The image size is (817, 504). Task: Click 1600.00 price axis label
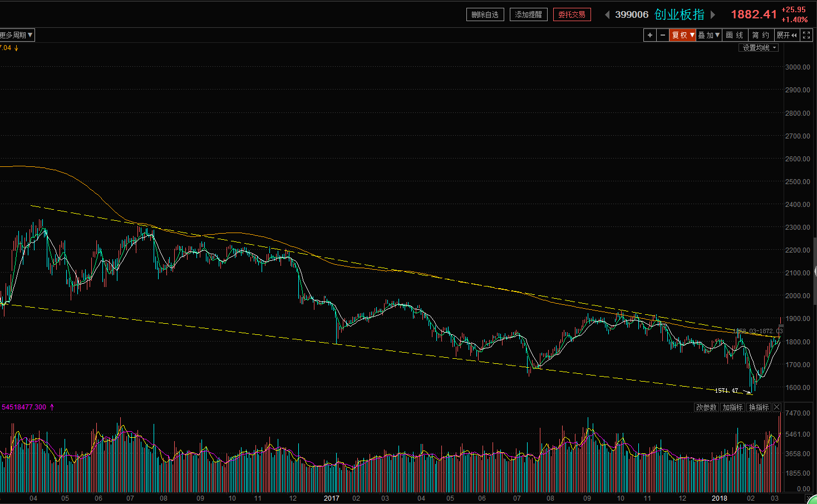(798, 388)
